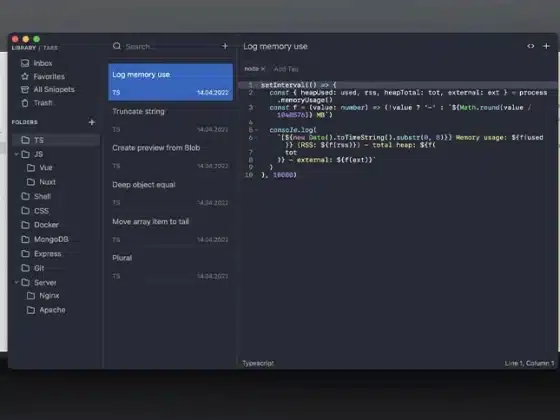Viewport: 560px width, 420px height.
Task: Select the Log memory use snippet
Action: (x=171, y=82)
